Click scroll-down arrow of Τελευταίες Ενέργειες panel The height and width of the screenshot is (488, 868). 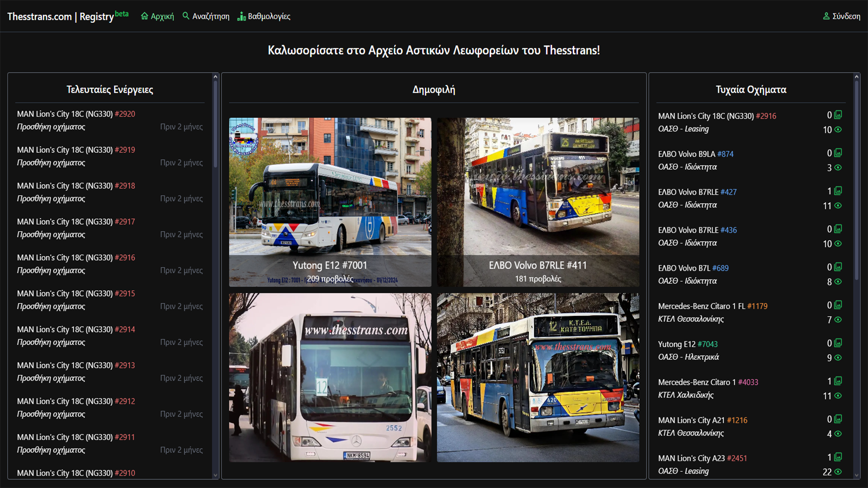coord(215,475)
